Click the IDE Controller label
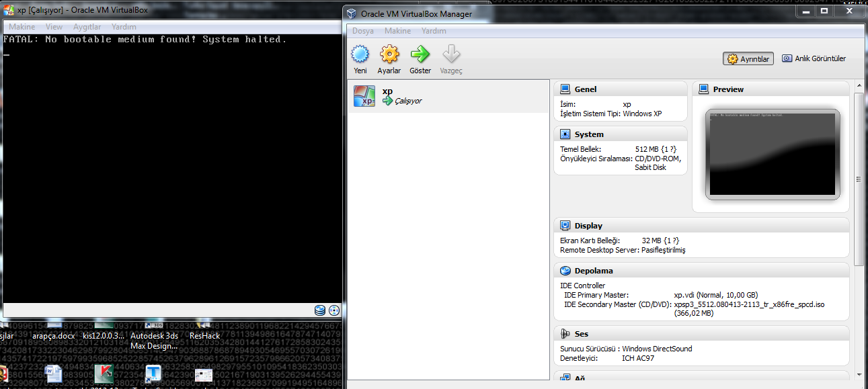This screenshot has width=868, height=389. pyautogui.click(x=582, y=286)
